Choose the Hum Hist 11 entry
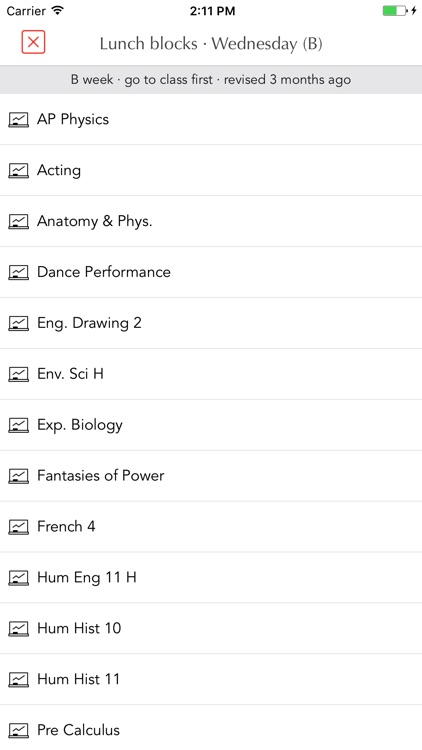The image size is (422, 750). pos(211,679)
